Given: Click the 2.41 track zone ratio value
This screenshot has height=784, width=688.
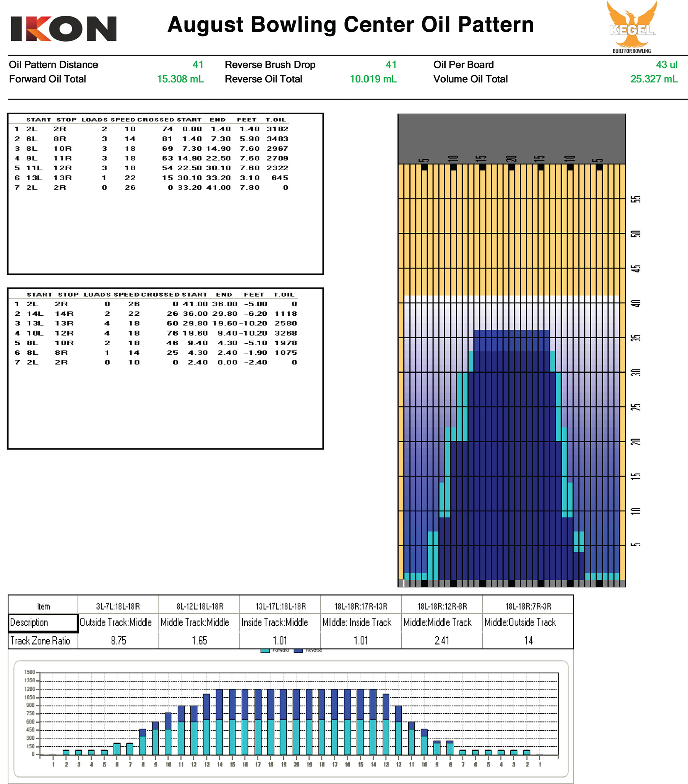Looking at the screenshot, I should coord(442,641).
